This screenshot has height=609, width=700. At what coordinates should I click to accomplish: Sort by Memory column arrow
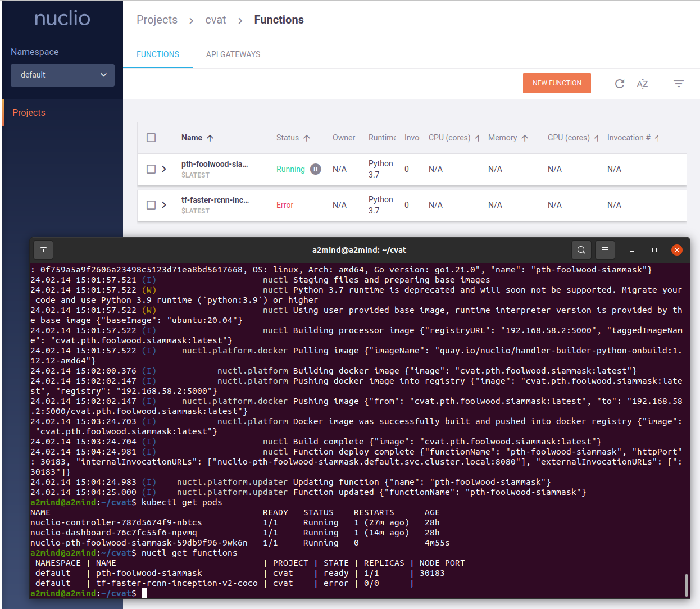525,138
